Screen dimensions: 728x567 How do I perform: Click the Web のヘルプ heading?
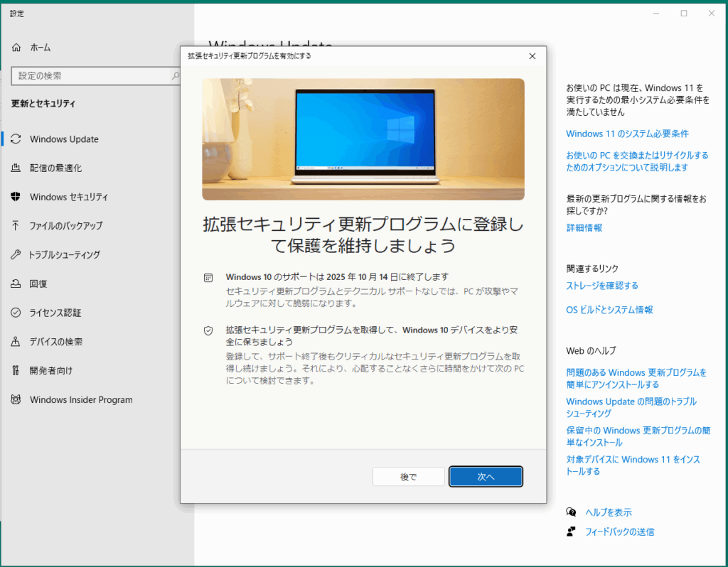591,351
